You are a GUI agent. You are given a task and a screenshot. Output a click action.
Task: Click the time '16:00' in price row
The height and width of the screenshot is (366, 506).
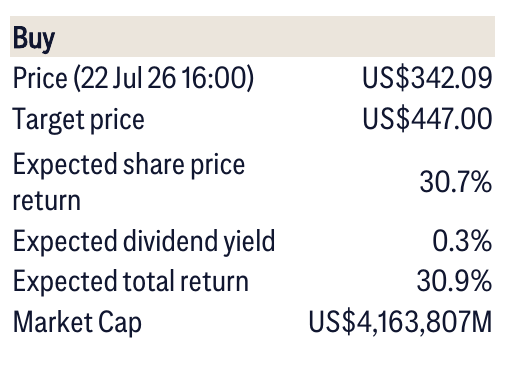click(x=213, y=78)
